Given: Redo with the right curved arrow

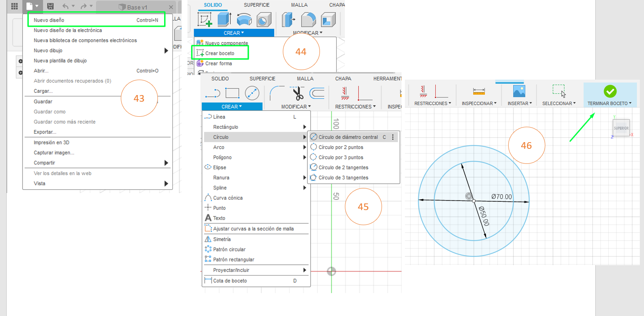Looking at the screenshot, I should click(x=84, y=6).
